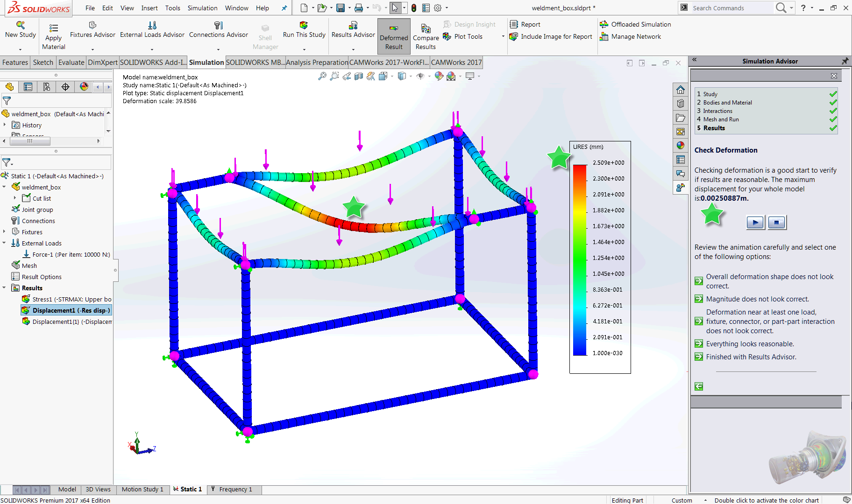Select the FeatureManager design tree tab
Viewport: 852px width, 504px height.
9,87
